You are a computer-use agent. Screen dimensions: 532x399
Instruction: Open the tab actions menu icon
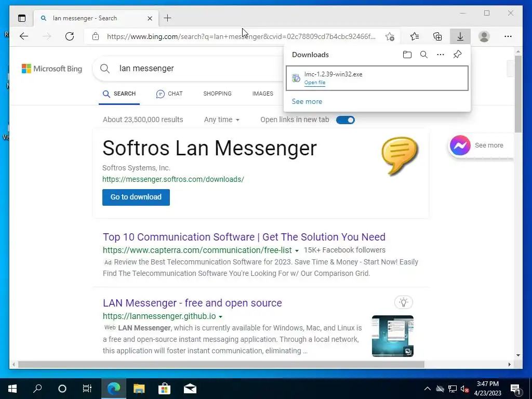point(22,18)
